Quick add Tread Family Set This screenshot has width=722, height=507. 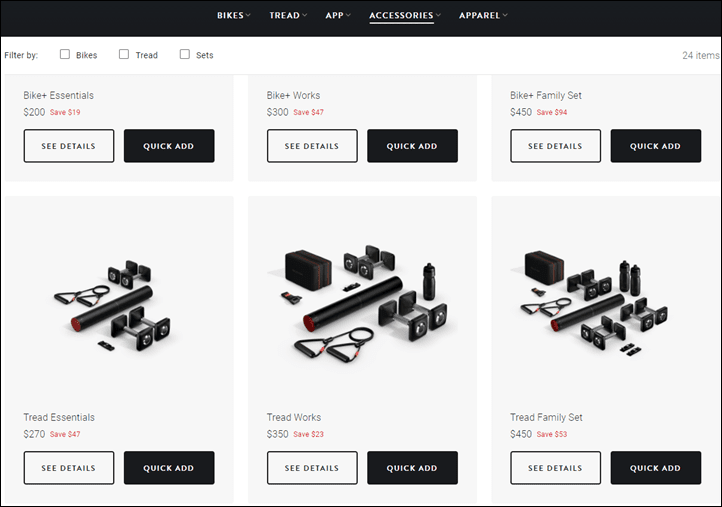click(656, 468)
